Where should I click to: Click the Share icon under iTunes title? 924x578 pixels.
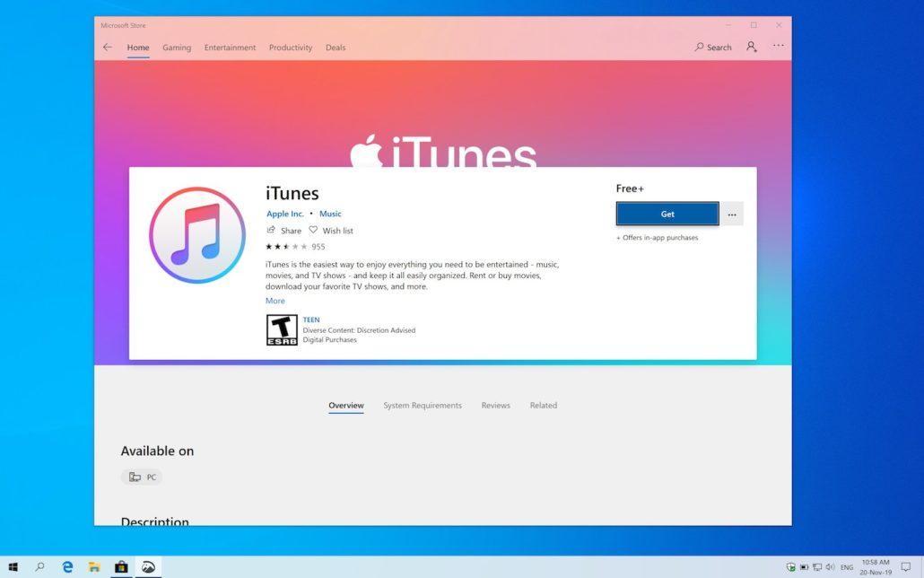[x=271, y=230]
